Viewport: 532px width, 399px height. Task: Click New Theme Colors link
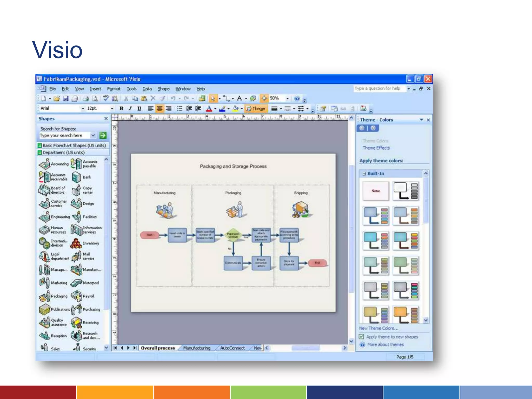pyautogui.click(x=379, y=328)
